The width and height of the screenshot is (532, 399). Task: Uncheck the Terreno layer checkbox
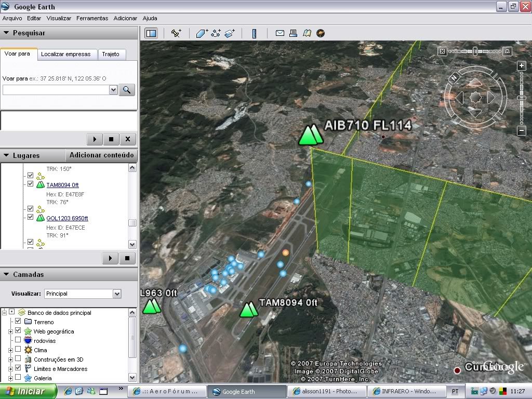coord(18,321)
